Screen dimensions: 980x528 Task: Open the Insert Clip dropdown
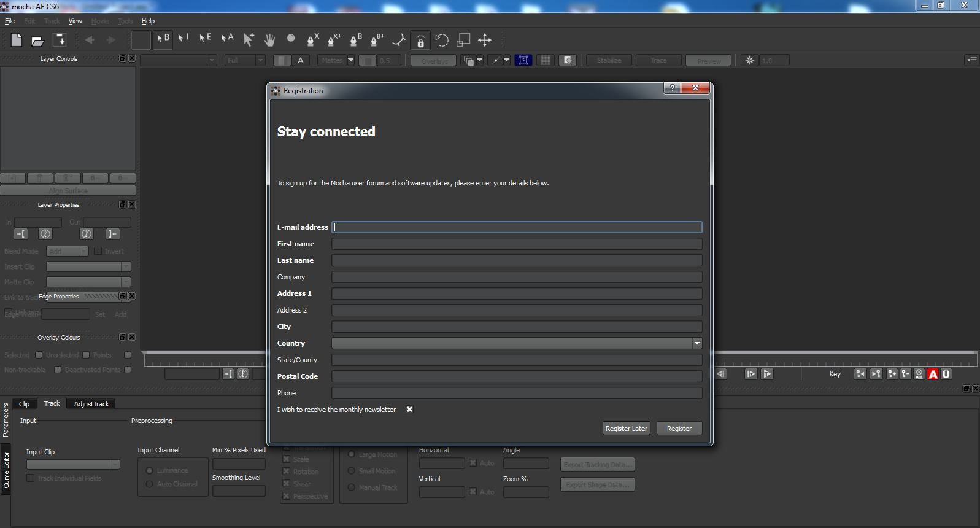(x=88, y=266)
